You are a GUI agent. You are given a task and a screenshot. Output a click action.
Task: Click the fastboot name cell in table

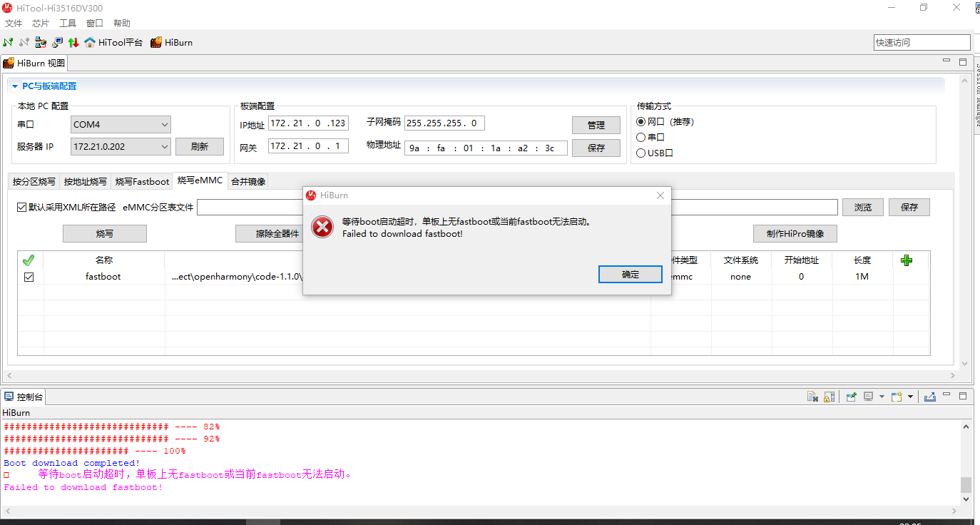point(103,277)
